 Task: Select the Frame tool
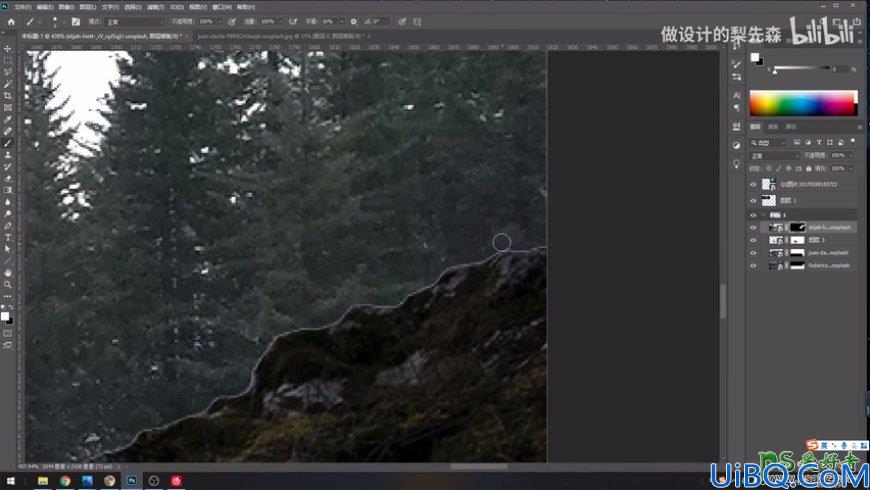coord(8,108)
